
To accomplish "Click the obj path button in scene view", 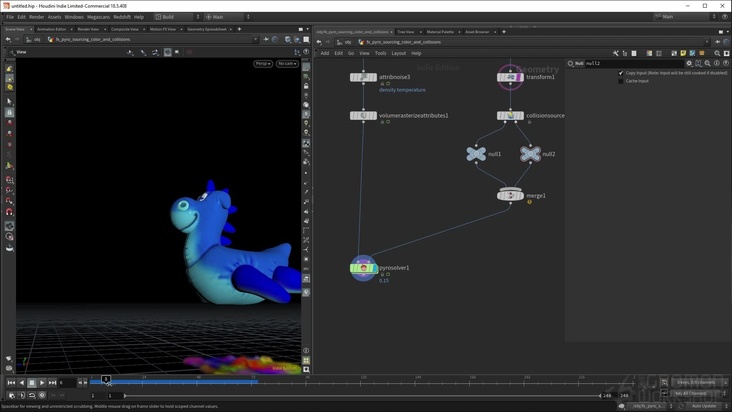I will [x=33, y=40].
